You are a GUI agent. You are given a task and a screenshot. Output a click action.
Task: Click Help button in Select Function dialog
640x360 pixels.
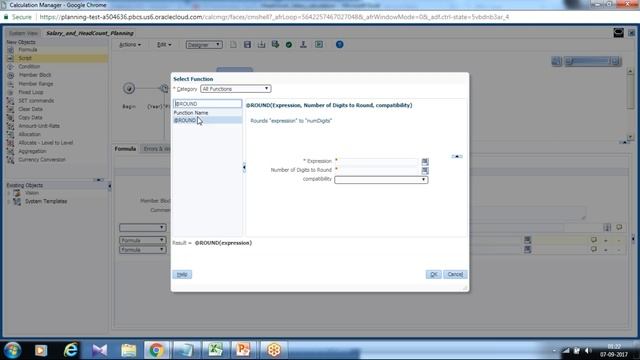(x=182, y=274)
